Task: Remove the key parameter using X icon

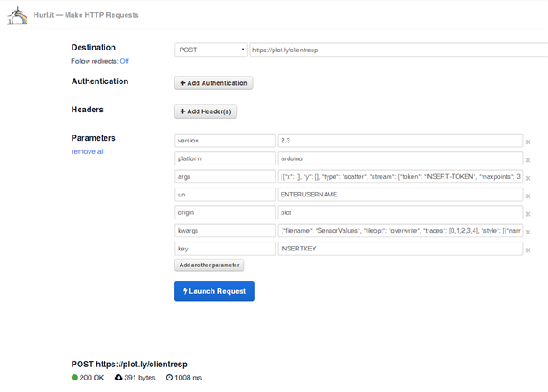Action: tap(528, 250)
